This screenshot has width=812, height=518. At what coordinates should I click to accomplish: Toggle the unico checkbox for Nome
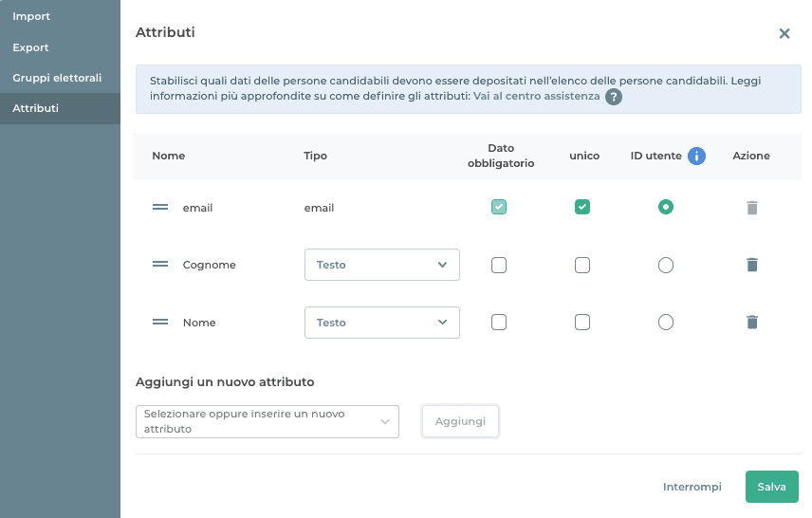click(x=582, y=323)
